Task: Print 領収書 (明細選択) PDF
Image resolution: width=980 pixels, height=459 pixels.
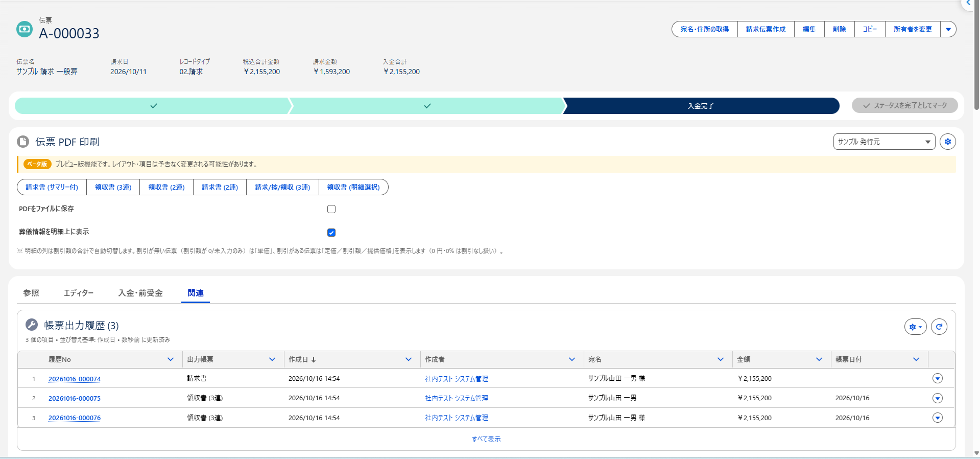Action: pyautogui.click(x=353, y=187)
